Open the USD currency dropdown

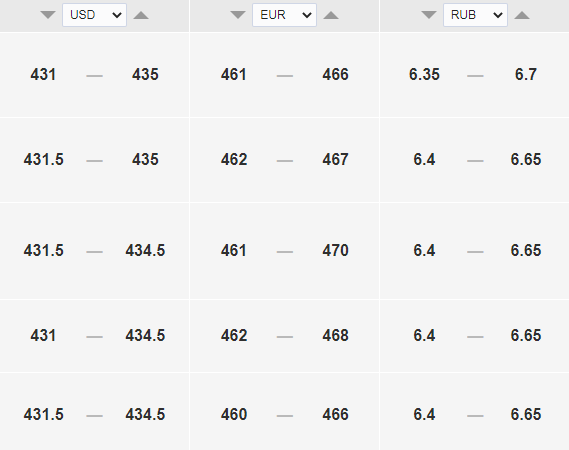point(94,15)
